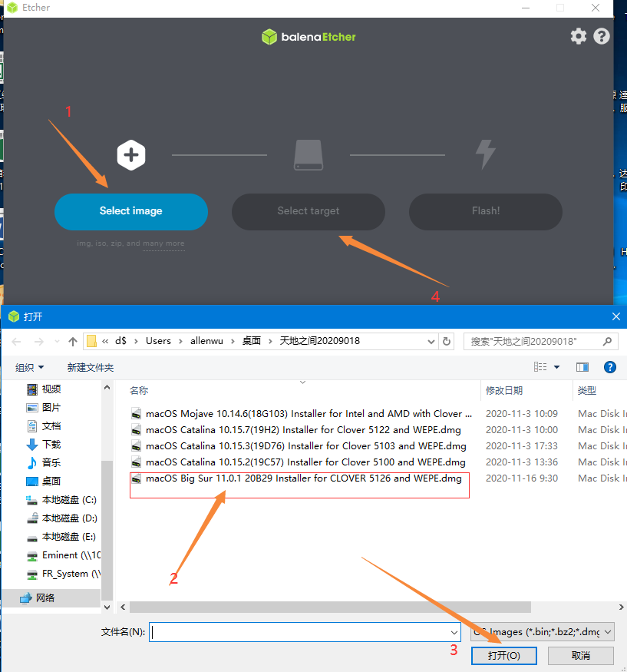Click the 打开(O) open button
627x672 pixels.
click(504, 655)
